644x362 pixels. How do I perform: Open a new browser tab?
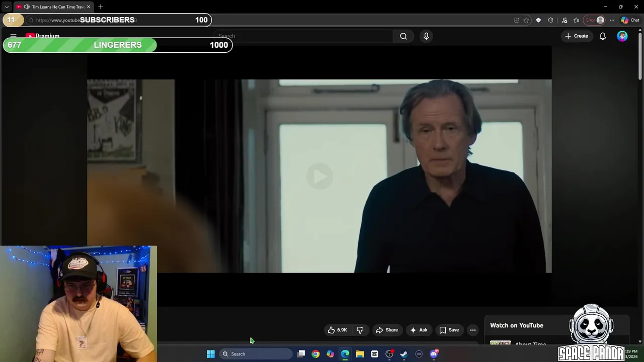(101, 7)
